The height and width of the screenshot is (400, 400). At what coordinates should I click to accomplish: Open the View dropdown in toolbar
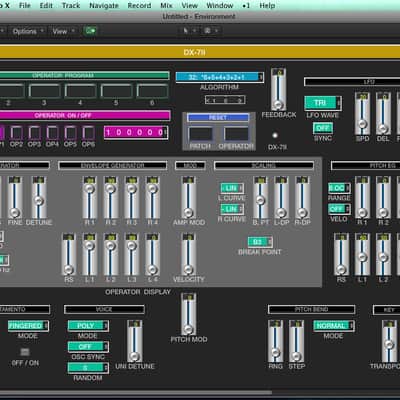click(63, 31)
